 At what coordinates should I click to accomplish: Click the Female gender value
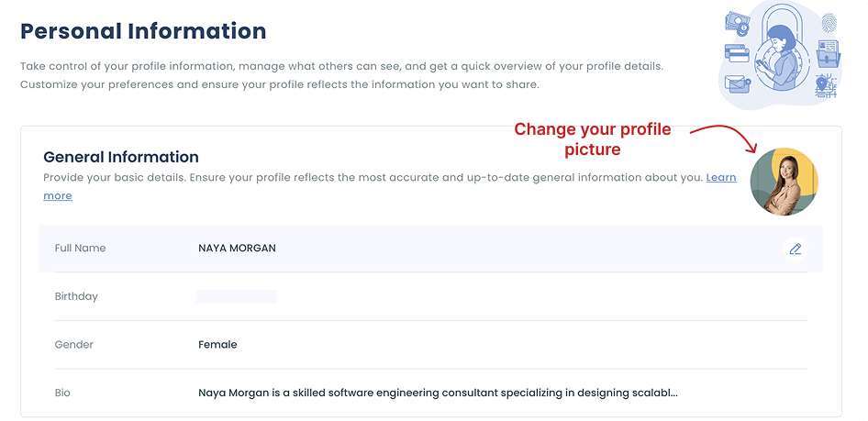[x=217, y=345]
